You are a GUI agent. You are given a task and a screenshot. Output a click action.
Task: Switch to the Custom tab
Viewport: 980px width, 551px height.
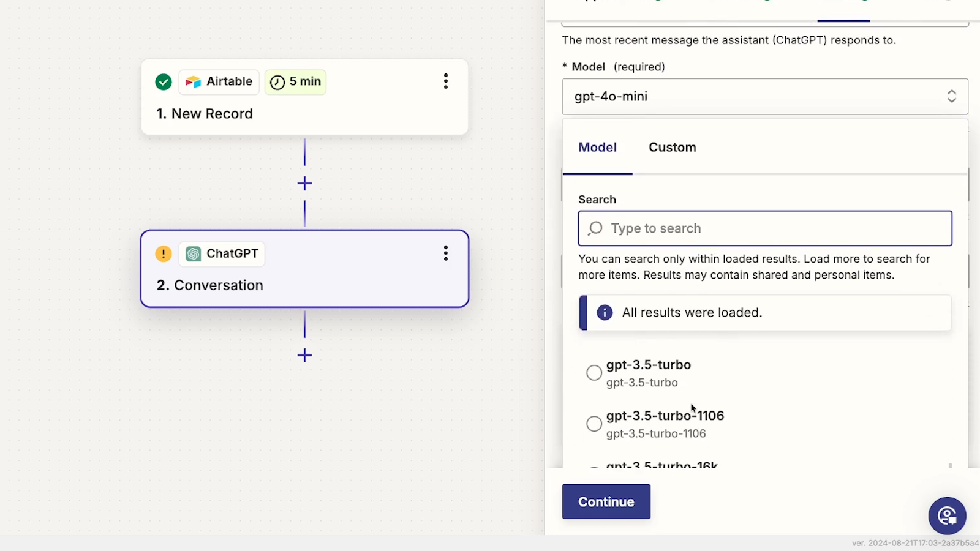click(673, 148)
